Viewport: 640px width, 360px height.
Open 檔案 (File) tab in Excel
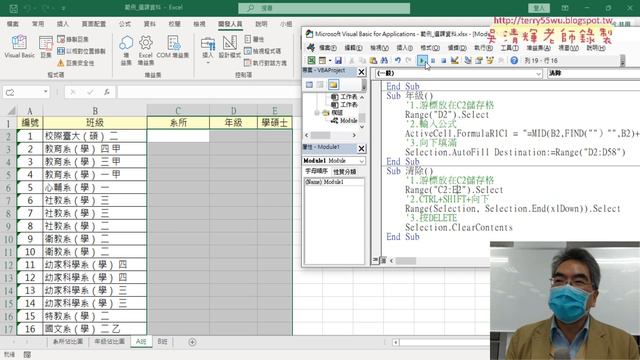click(x=13, y=24)
